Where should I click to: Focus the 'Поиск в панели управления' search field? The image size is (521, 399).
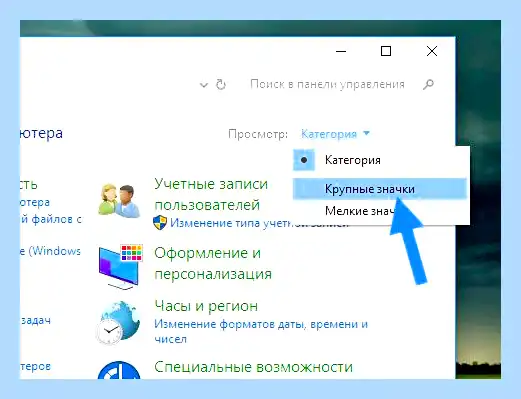327,84
